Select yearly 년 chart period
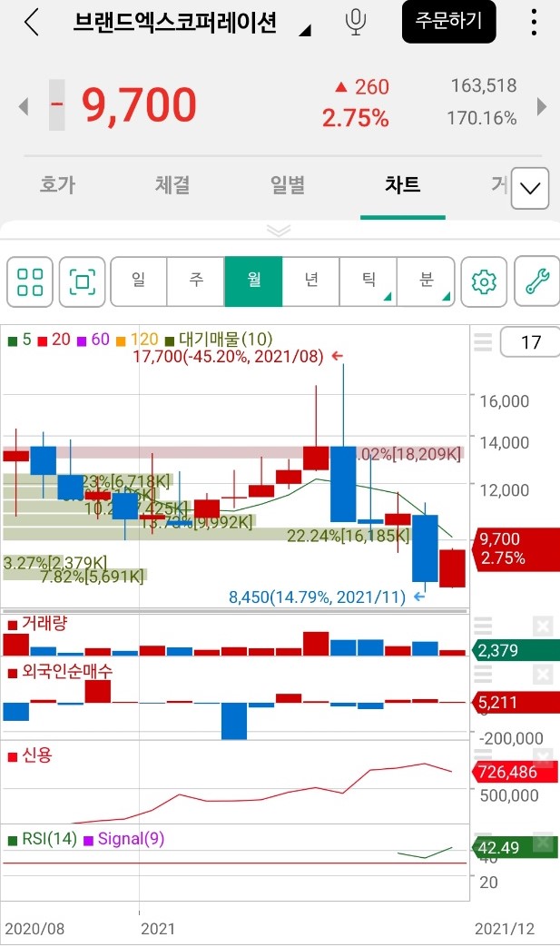 310,281
